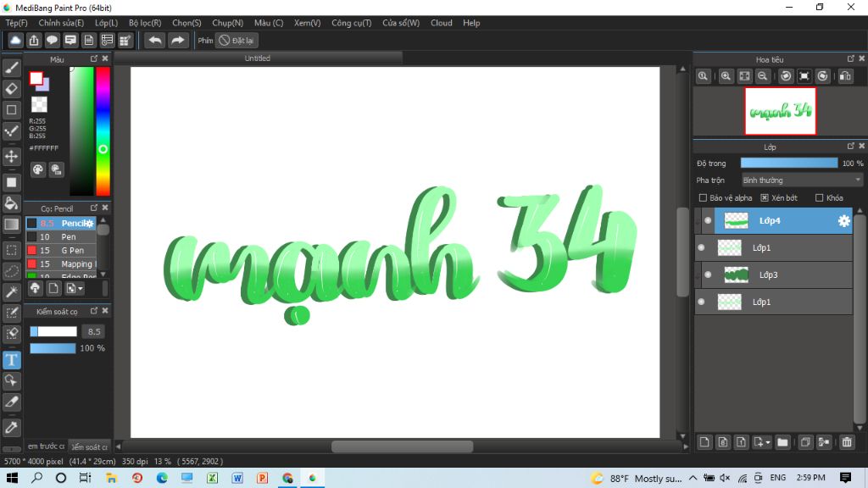Switch to the Untitled canvas tab
This screenshot has height=488, width=868.
point(258,58)
